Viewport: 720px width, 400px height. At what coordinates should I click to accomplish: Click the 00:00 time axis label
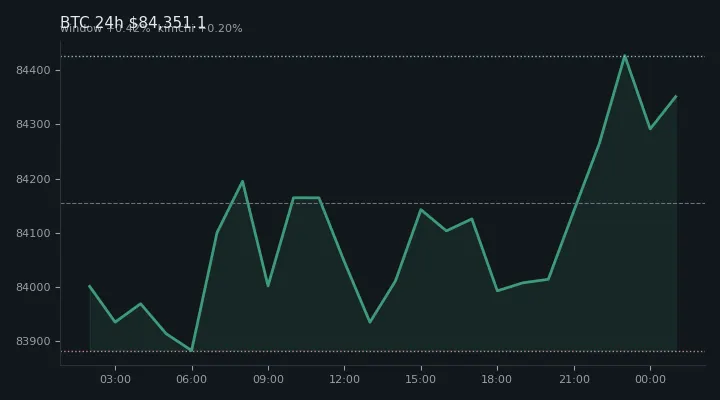coord(650,379)
